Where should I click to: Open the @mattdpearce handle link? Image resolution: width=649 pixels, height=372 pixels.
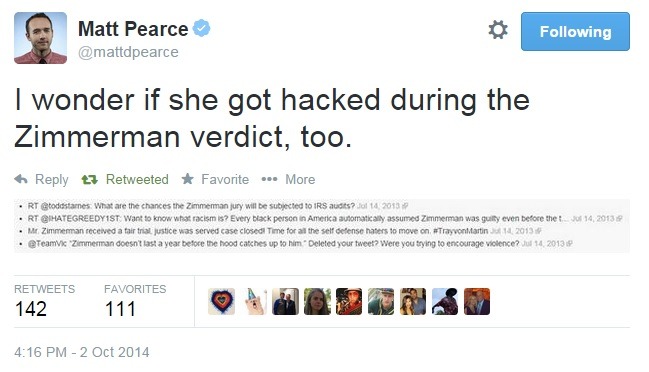(128, 52)
